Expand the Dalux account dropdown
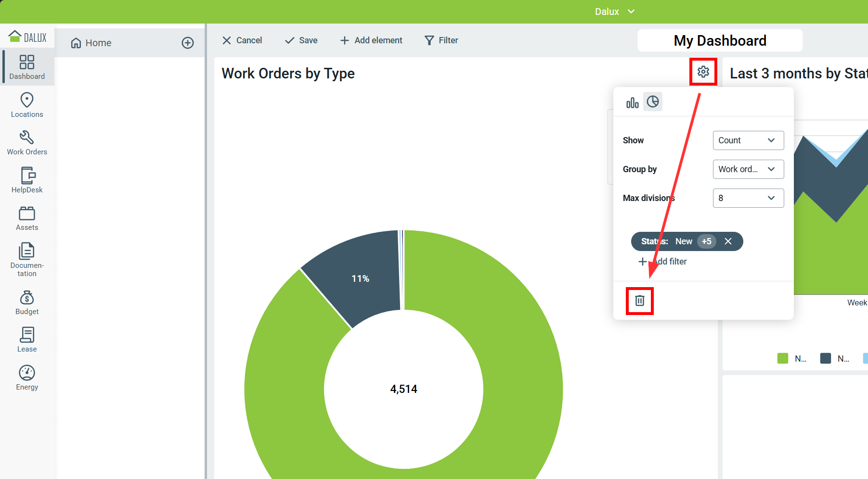 click(615, 12)
